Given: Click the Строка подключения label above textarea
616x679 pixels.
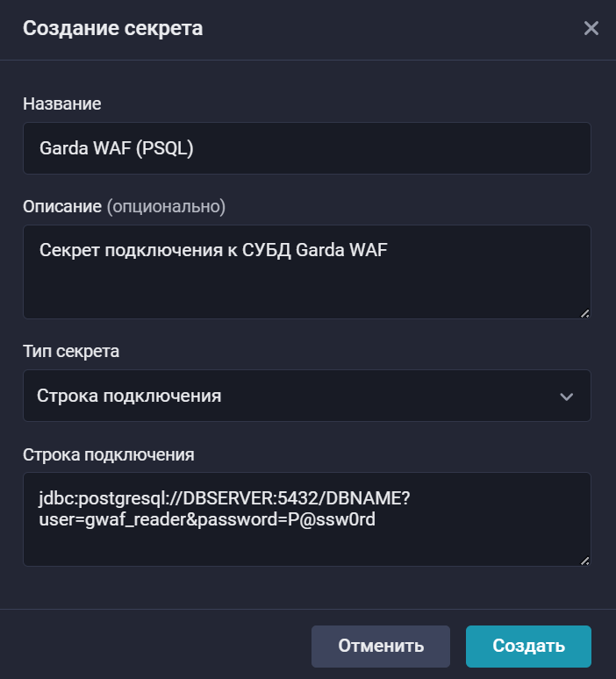Looking at the screenshot, I should pos(109,454).
